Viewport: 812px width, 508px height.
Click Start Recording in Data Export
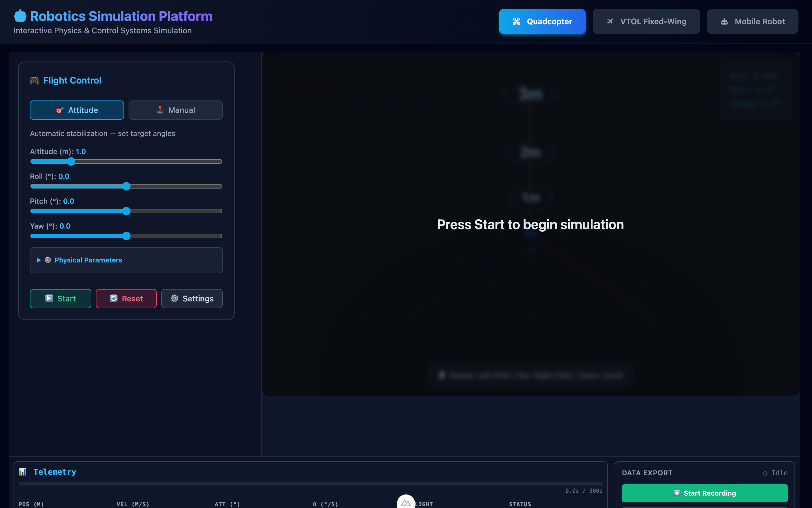pyautogui.click(x=705, y=493)
